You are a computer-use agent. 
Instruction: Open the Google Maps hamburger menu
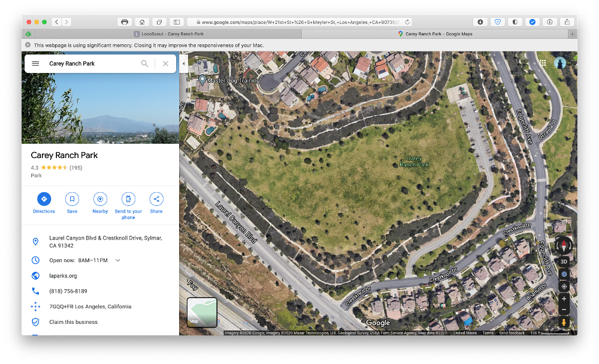coord(35,63)
